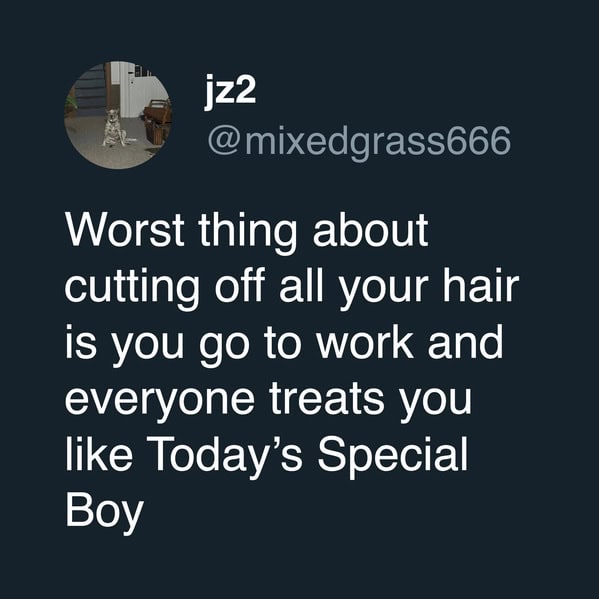Click the word "cutting" in the tweet text
This screenshot has width=599, height=599.
[132, 288]
